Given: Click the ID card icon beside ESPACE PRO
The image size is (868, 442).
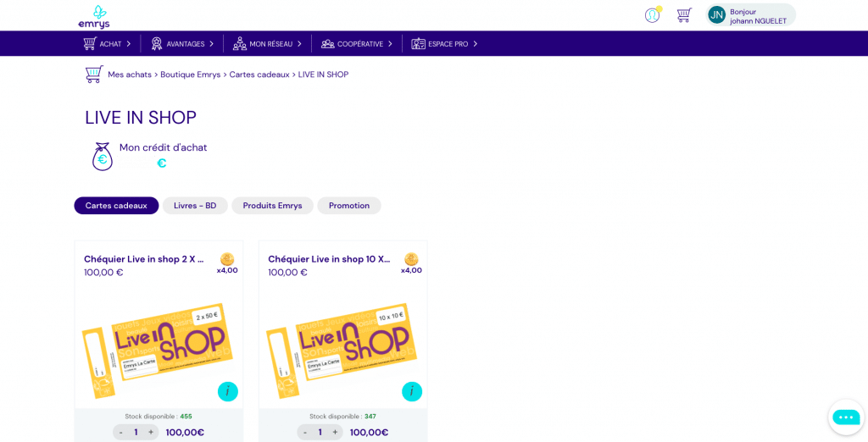Looking at the screenshot, I should tap(418, 44).
